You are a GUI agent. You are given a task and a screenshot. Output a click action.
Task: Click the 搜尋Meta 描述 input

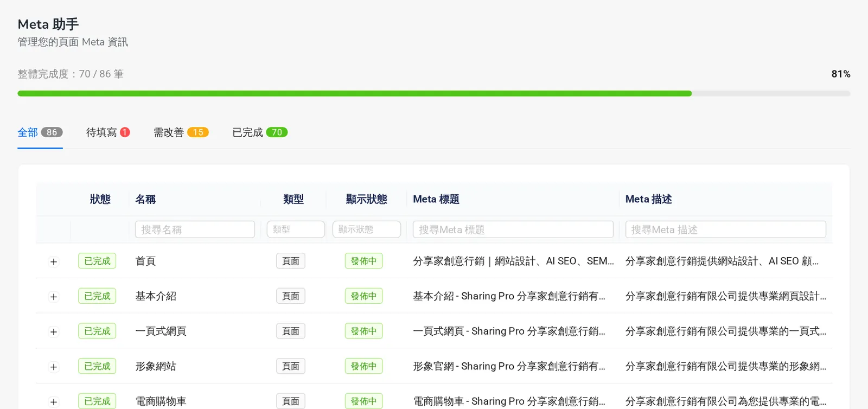click(x=726, y=229)
